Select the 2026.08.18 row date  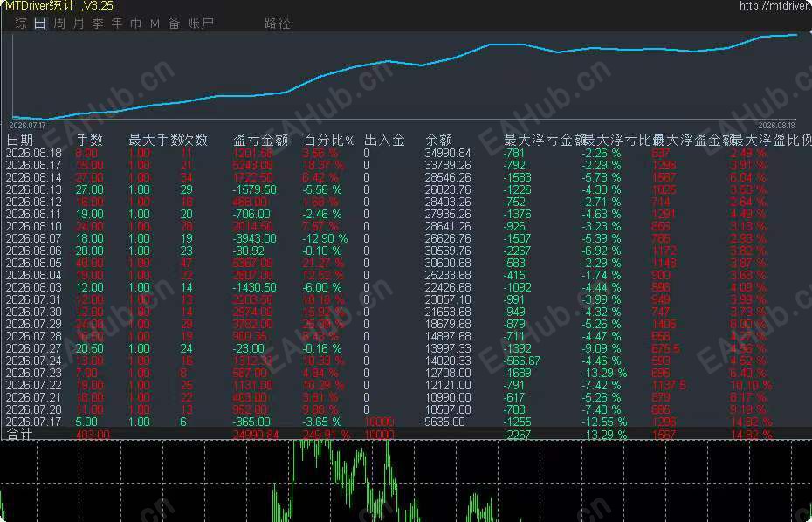34,154
